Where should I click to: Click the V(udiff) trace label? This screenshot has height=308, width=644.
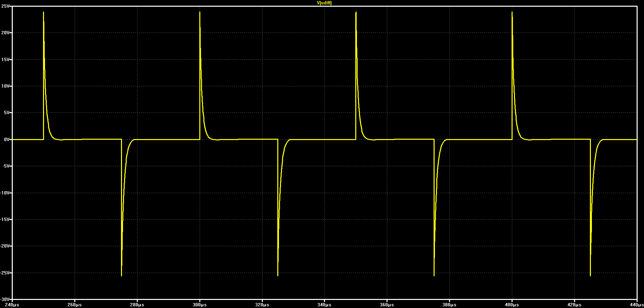[x=324, y=3]
